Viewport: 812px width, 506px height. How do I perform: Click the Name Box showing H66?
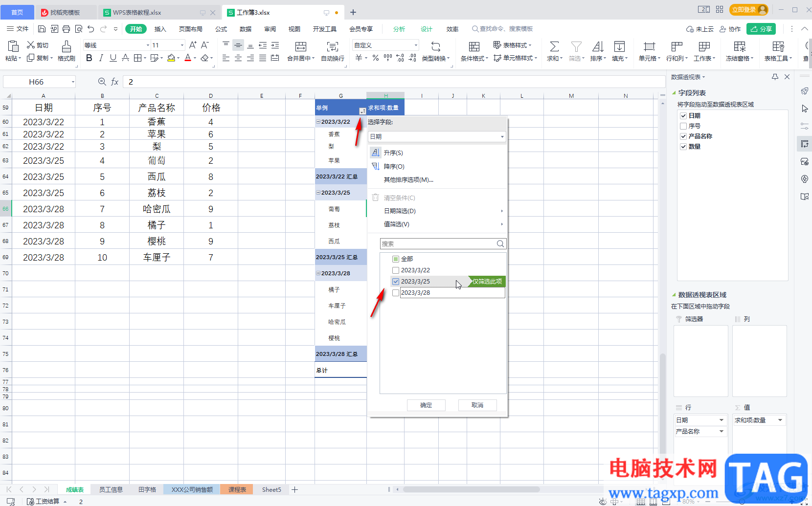click(39, 82)
